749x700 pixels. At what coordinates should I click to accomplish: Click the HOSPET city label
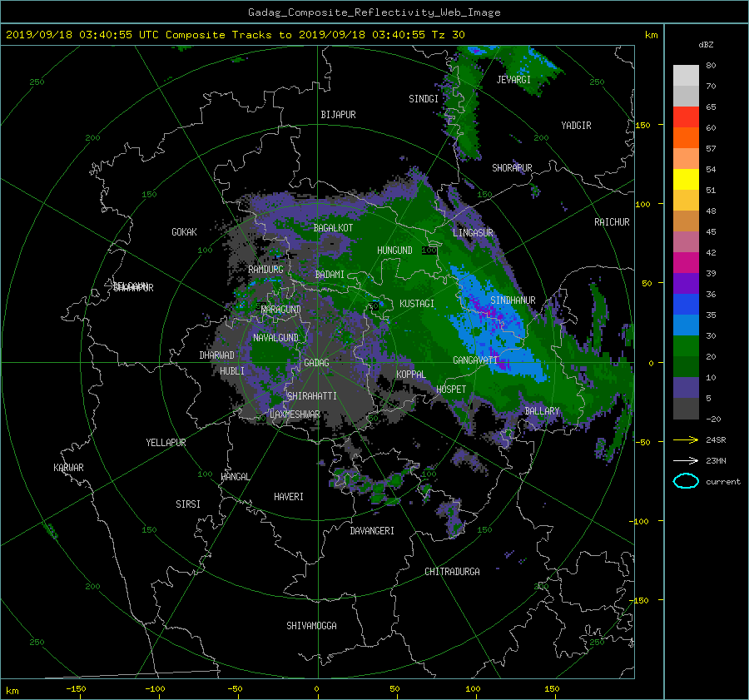click(451, 390)
